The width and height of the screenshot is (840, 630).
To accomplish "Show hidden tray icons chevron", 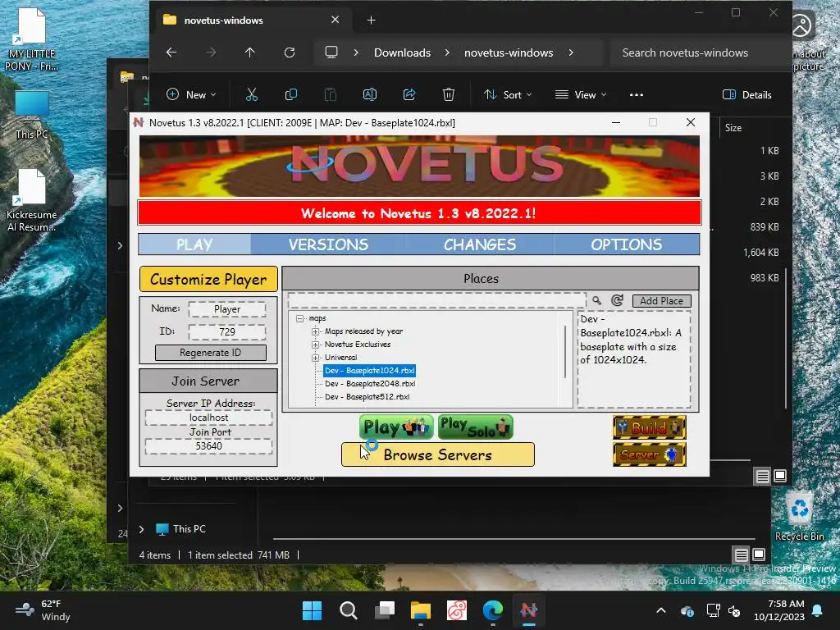I will [661, 610].
